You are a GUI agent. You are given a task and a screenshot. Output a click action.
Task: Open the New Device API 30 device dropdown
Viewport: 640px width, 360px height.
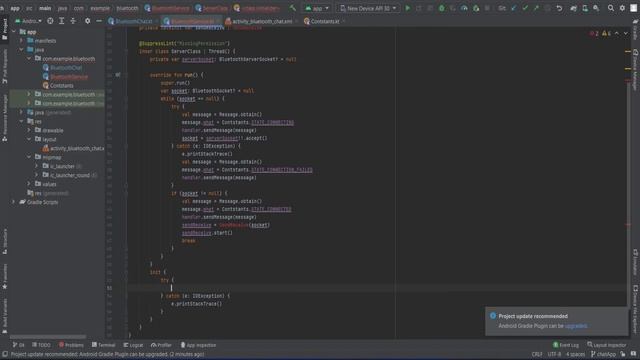pos(368,8)
